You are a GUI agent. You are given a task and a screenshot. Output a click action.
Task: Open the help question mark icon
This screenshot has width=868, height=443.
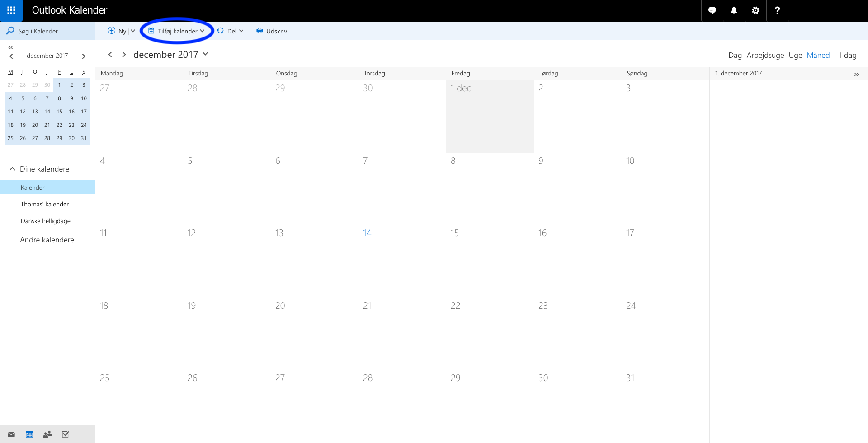(777, 10)
